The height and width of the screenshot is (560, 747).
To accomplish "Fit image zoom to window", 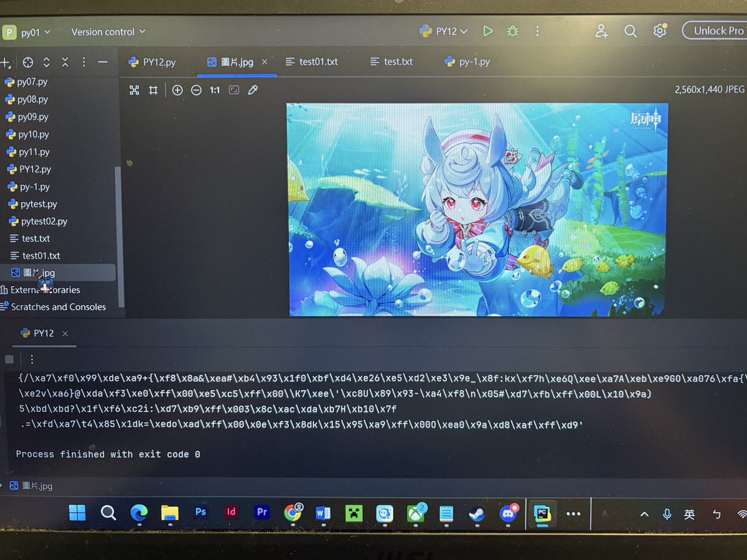I will pos(234,90).
